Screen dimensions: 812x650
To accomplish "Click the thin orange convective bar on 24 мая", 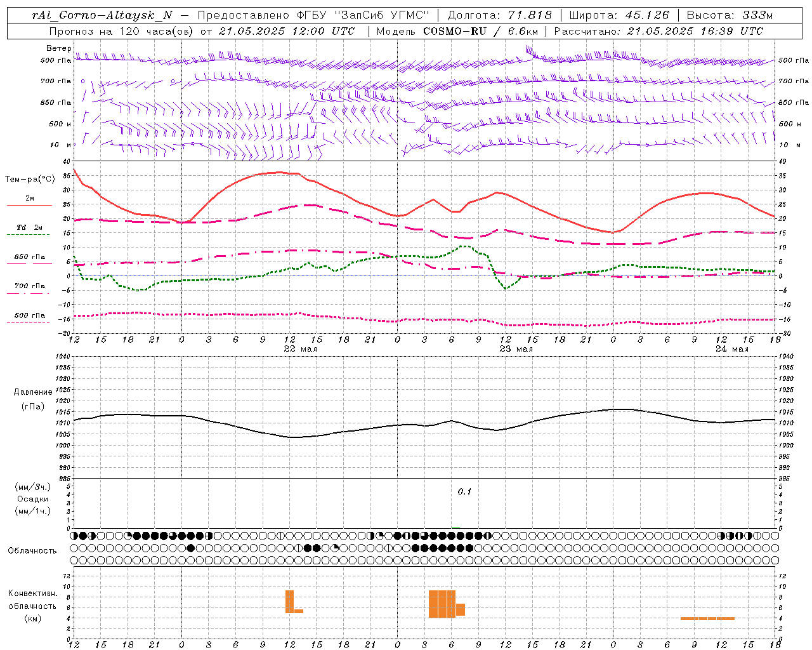I will tap(707, 618).
